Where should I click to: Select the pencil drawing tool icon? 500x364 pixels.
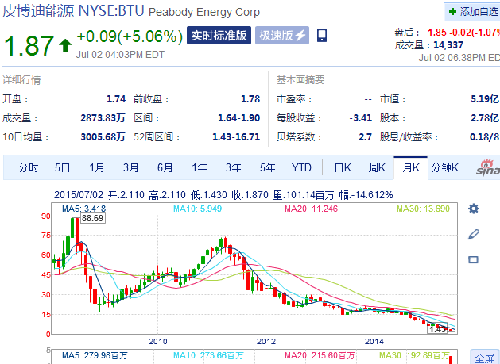474,234
